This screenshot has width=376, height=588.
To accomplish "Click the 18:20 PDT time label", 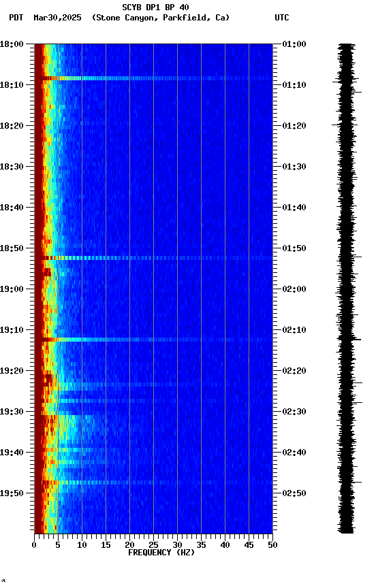I will (12, 126).
